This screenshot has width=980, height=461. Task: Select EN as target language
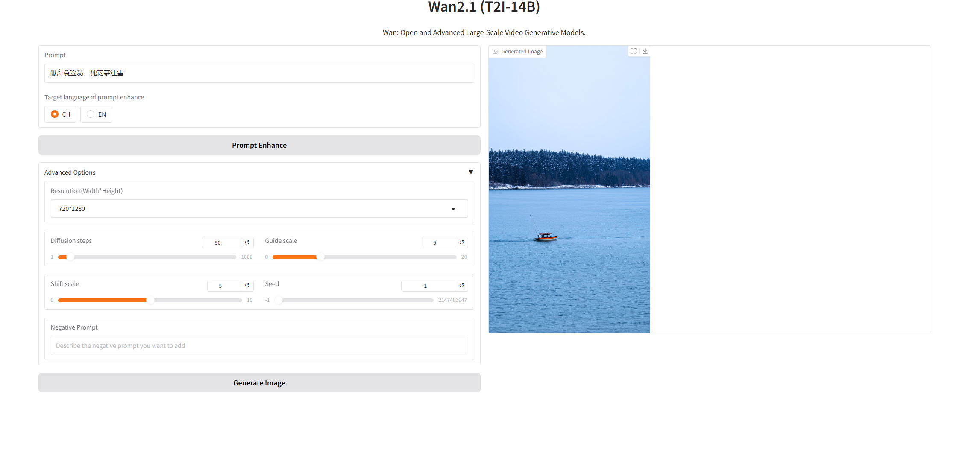[x=91, y=114]
